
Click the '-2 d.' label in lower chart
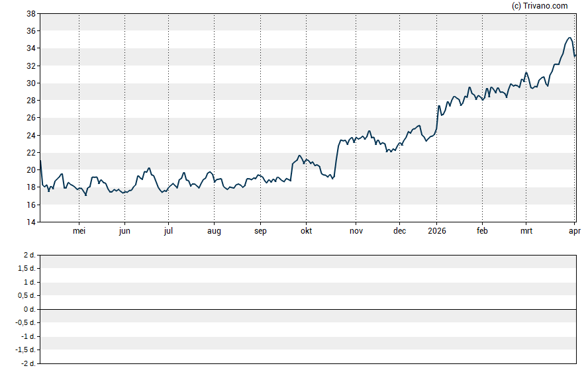click(x=28, y=363)
